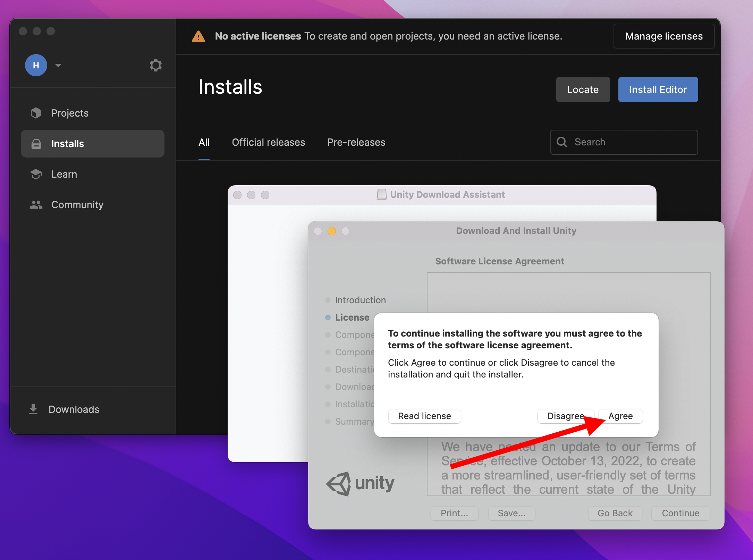Expand the account dropdown arrow
The height and width of the screenshot is (560, 753).
58,65
